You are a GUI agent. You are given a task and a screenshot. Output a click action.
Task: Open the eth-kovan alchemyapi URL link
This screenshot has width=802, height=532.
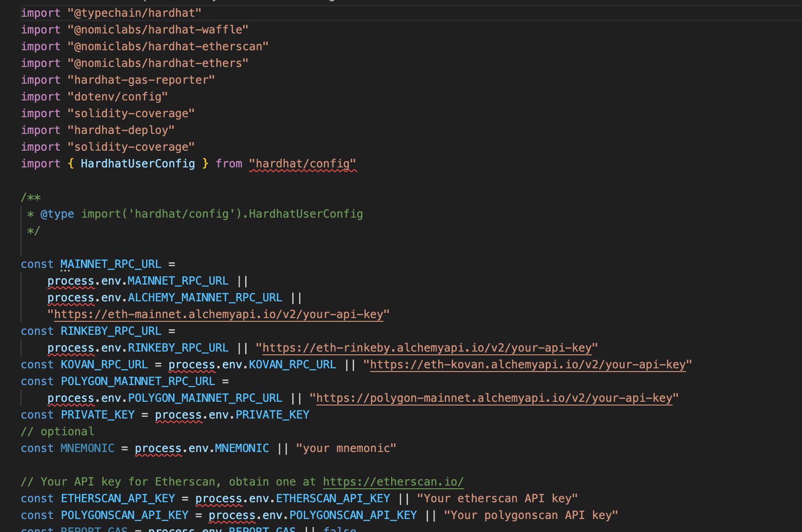[x=528, y=365]
